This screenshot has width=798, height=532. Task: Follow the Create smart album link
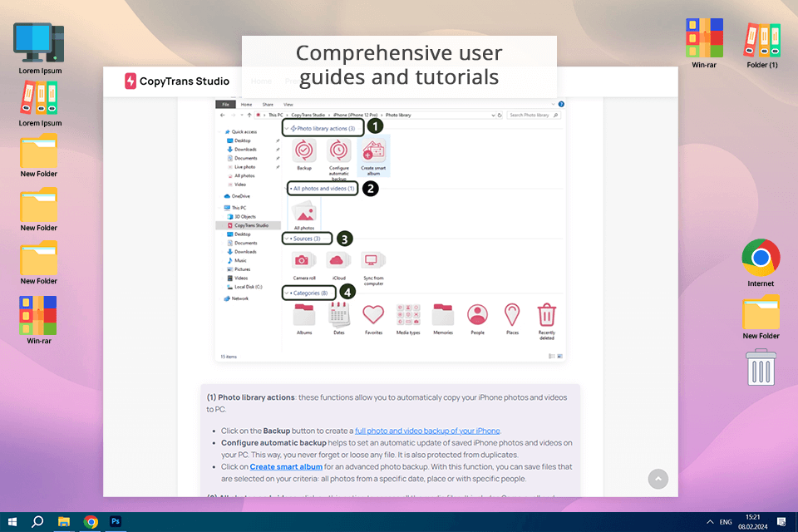tap(286, 467)
